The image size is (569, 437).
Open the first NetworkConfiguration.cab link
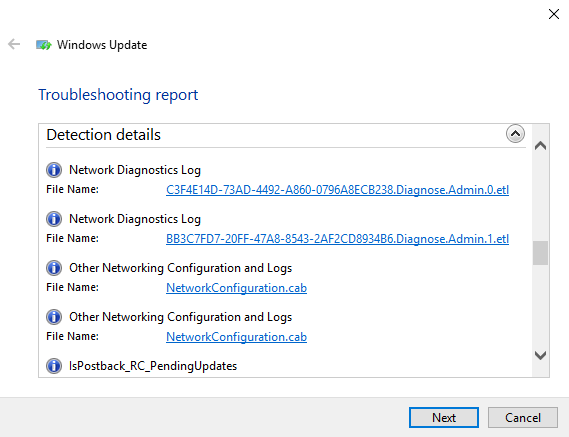[237, 288]
